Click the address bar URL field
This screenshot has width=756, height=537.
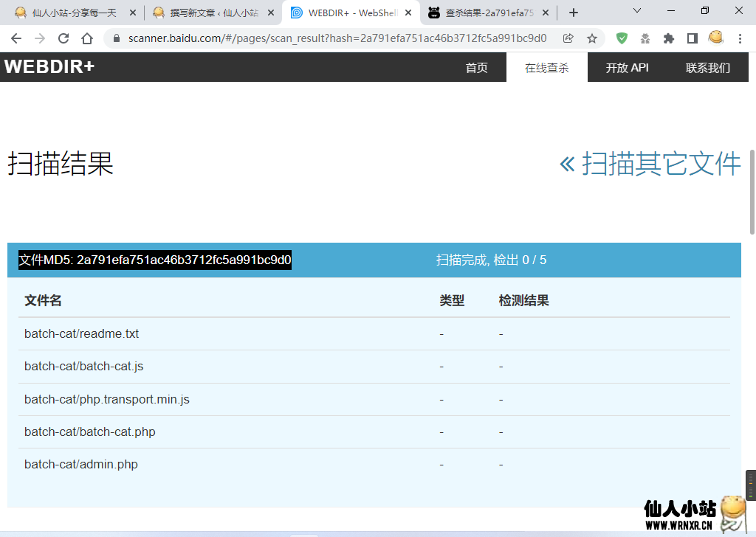pos(337,38)
